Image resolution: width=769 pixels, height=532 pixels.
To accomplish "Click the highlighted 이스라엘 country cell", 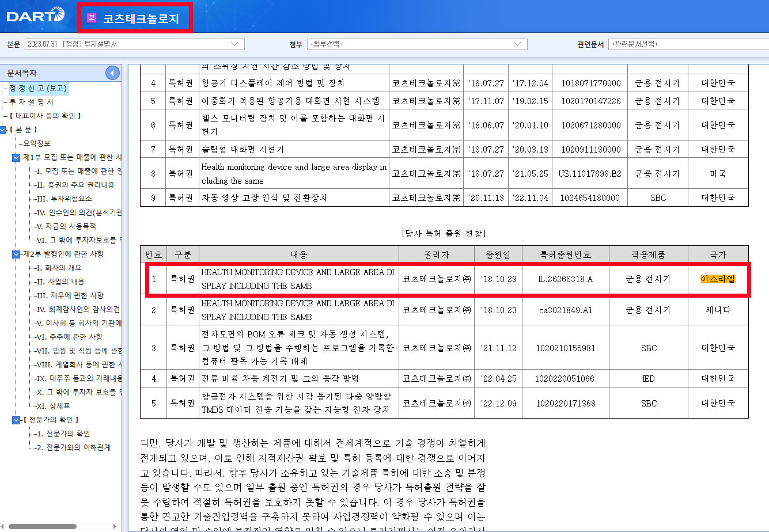I will (x=718, y=279).
